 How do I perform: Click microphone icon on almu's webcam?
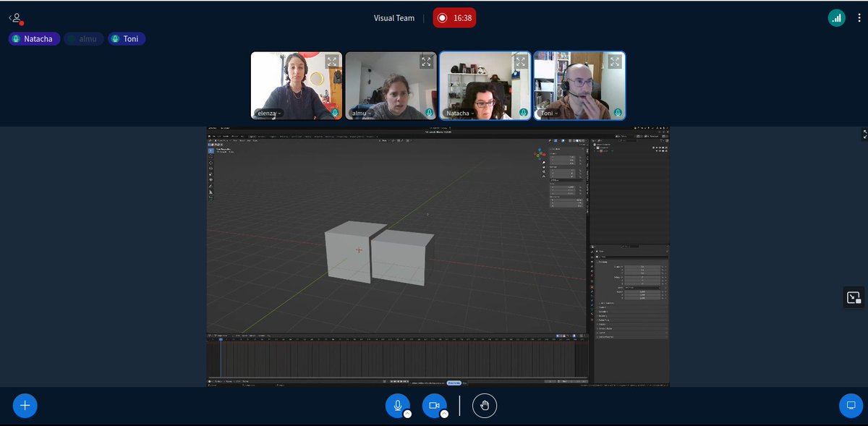(430, 114)
